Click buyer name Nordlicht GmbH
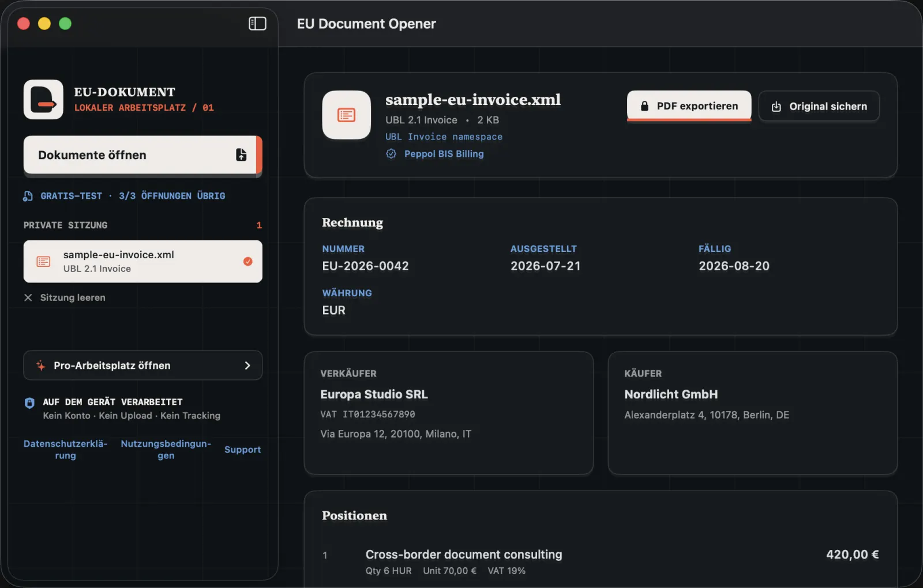Viewport: 923px width, 588px height. pyautogui.click(x=671, y=394)
